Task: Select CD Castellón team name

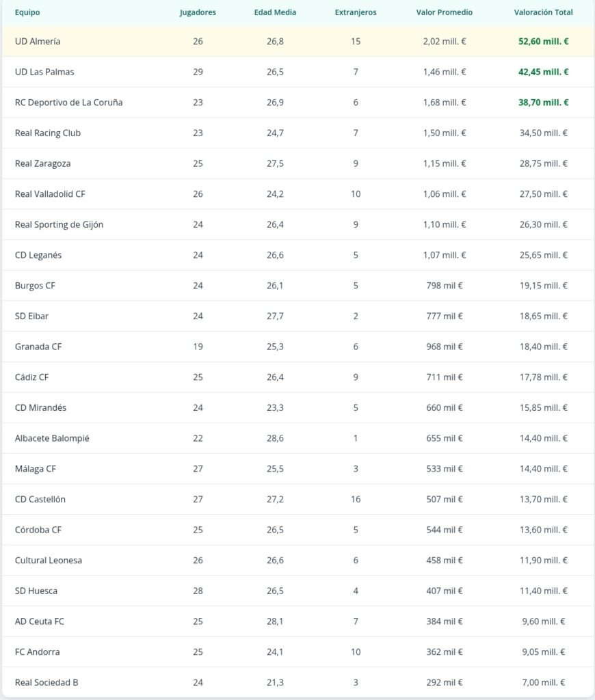Action: point(40,500)
